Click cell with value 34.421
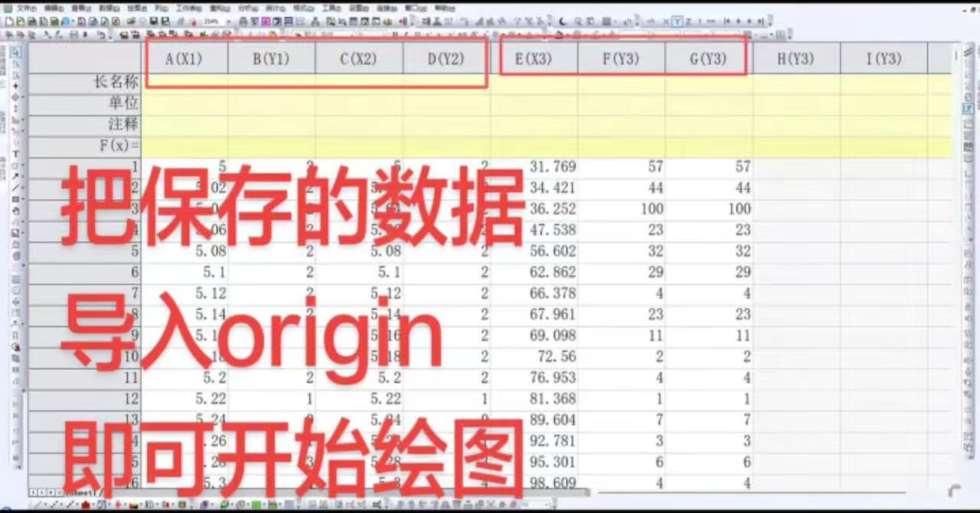The height and width of the screenshot is (513, 980). click(534, 187)
